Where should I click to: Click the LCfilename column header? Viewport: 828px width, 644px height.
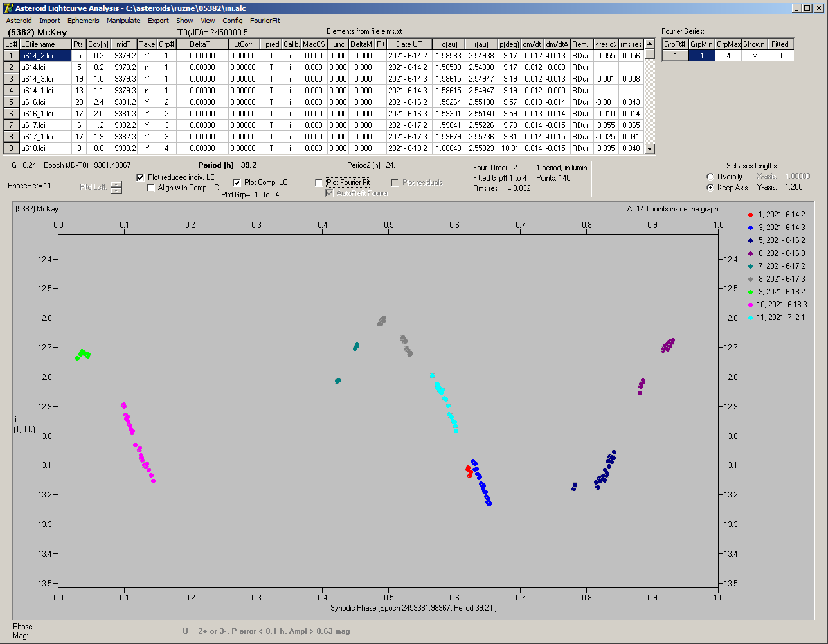[x=45, y=44]
